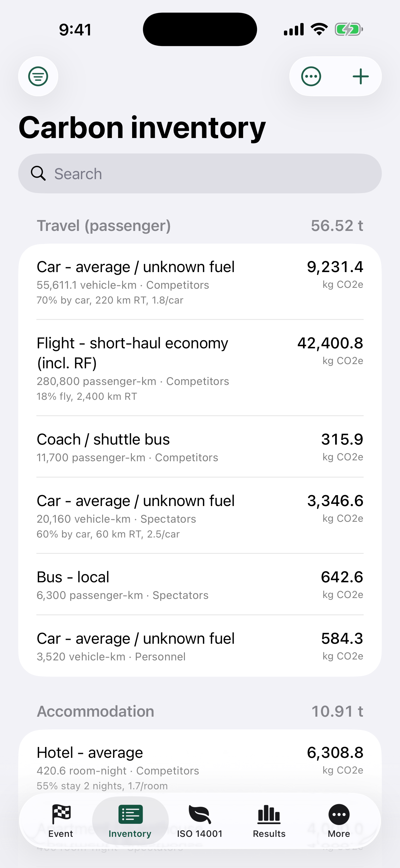
Task: Click the Search input field
Action: [x=200, y=173]
